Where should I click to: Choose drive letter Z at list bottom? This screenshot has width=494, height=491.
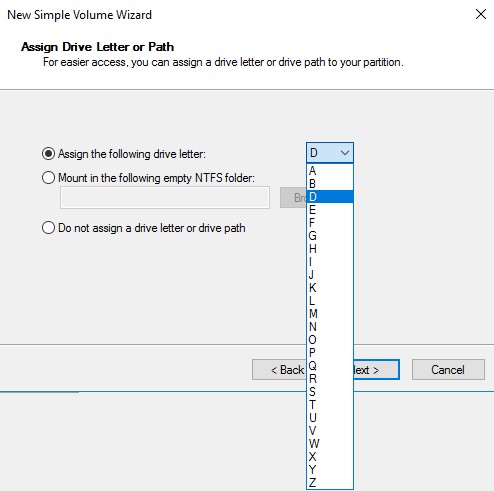(x=330, y=482)
